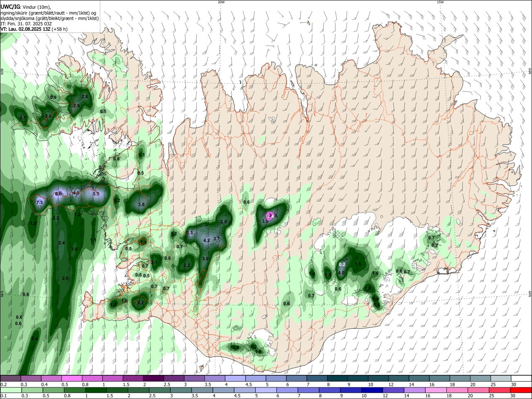Click the 'UWC/IG: Vindur (10m)' title text
The width and height of the screenshot is (532, 399).
pos(25,7)
